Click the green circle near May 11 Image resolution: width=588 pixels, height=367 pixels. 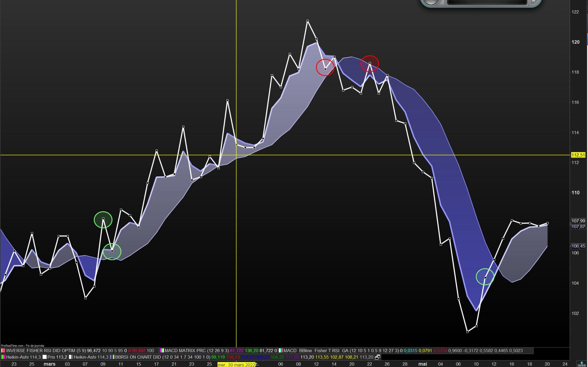click(485, 277)
